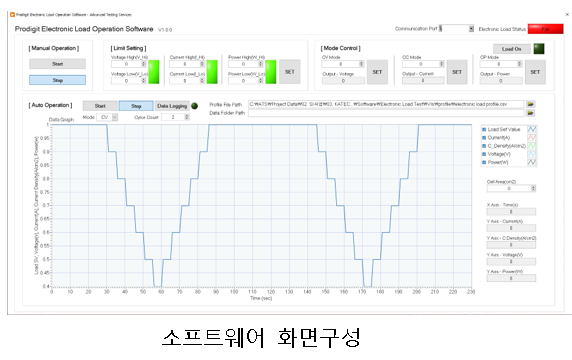Click the Auto Operation Stop button

click(x=136, y=106)
